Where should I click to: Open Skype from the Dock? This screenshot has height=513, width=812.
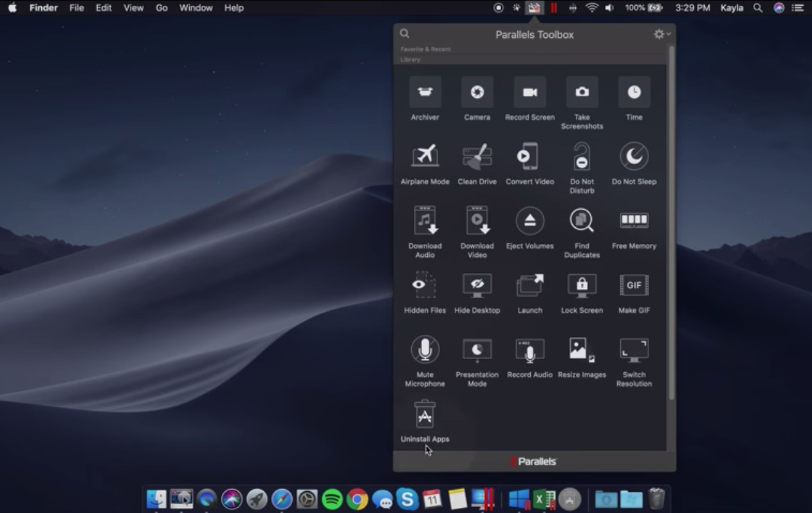407,499
